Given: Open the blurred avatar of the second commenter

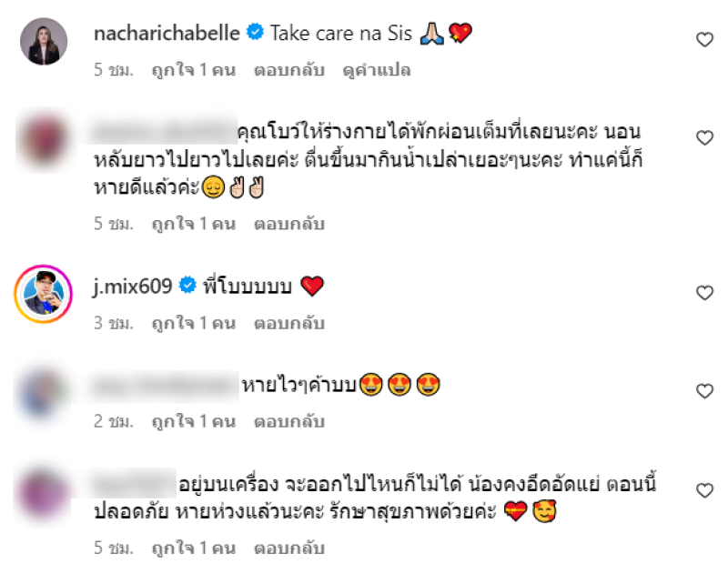Looking at the screenshot, I should (x=43, y=140).
